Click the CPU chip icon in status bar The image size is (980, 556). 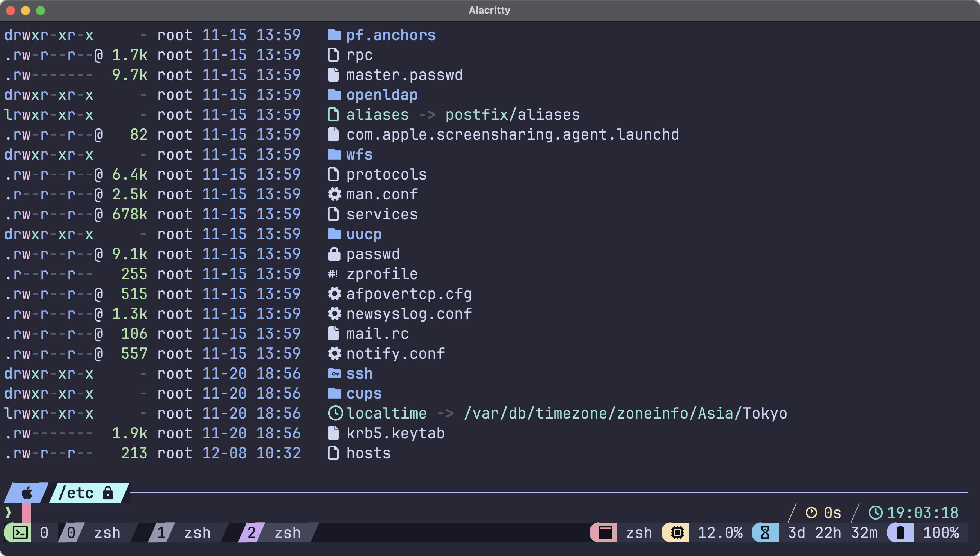(677, 533)
